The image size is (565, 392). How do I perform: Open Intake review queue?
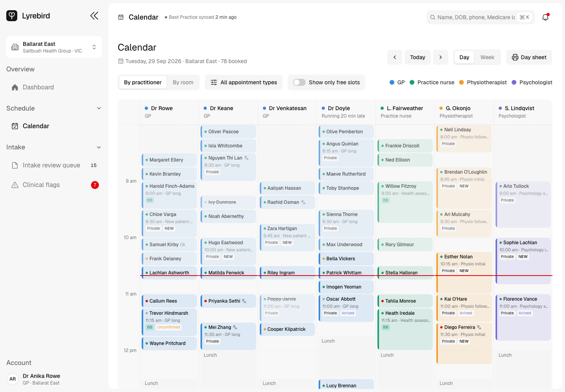tap(54, 165)
